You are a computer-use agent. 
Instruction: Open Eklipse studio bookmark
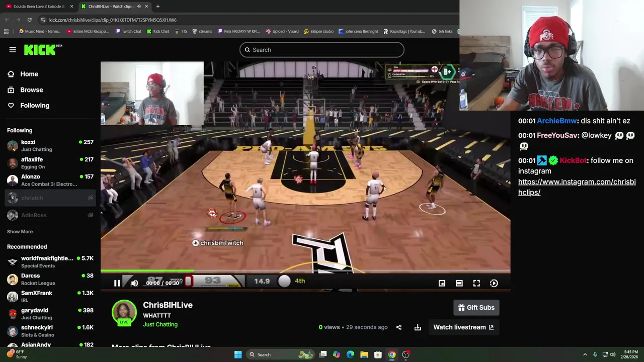pyautogui.click(x=318, y=31)
